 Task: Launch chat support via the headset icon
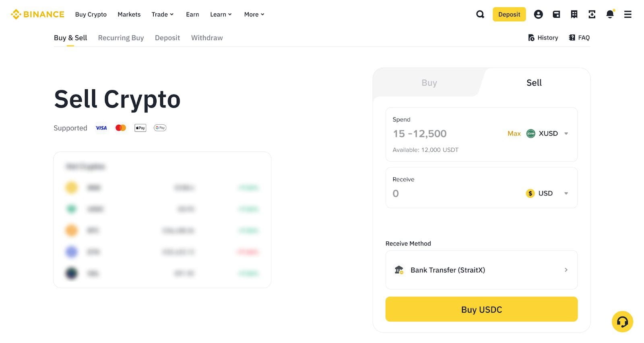tap(622, 322)
